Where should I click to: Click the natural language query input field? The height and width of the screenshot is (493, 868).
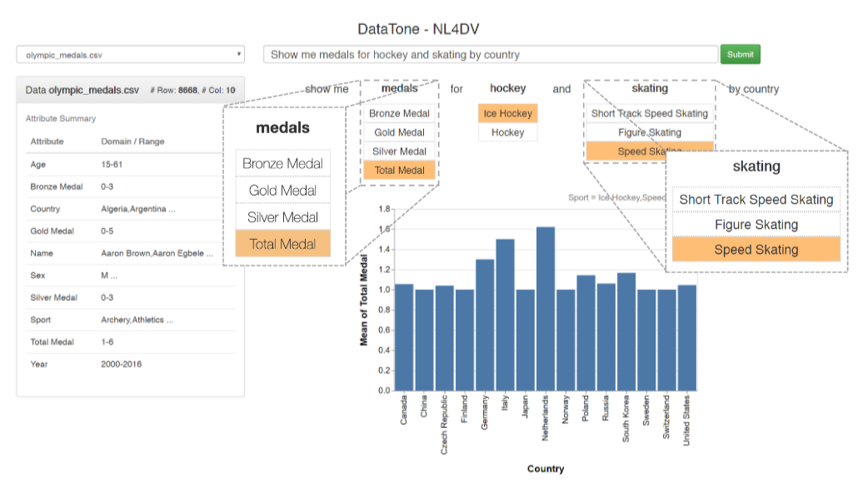pos(490,55)
